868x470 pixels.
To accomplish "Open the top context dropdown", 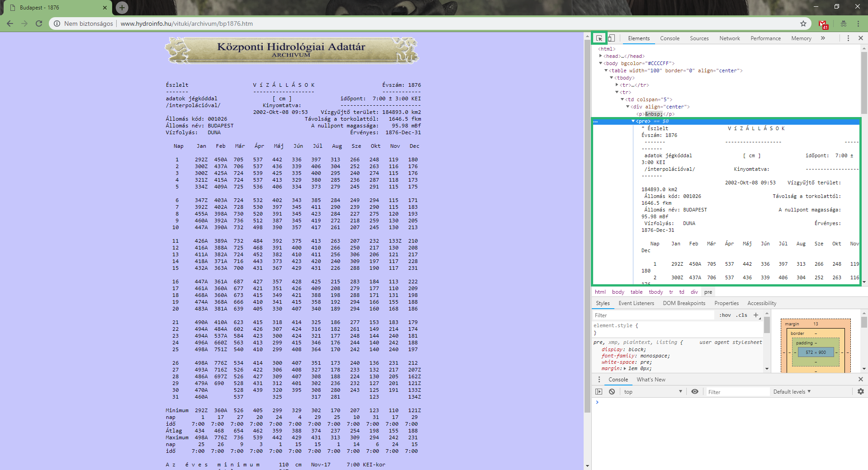I will (653, 391).
